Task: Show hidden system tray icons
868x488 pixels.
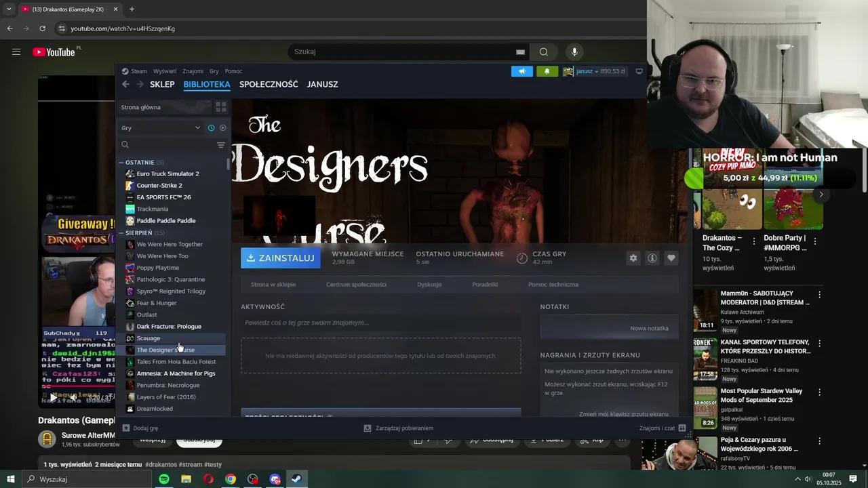Action: [797, 479]
